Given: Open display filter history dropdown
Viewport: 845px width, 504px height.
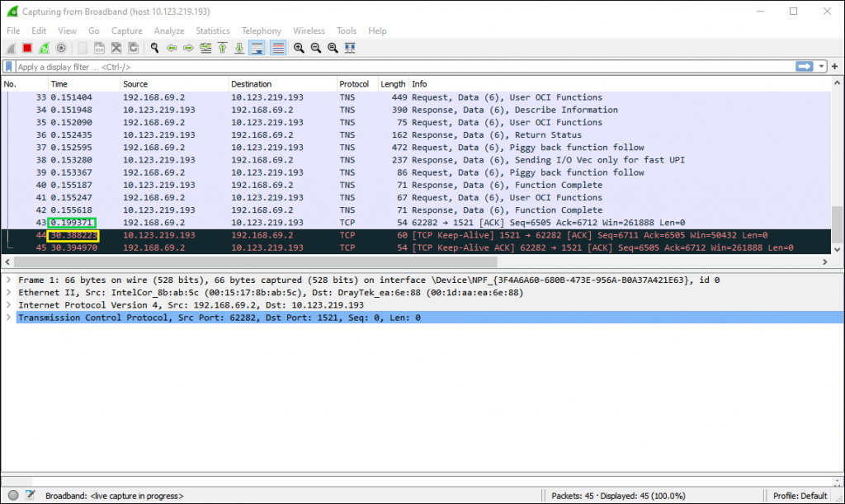Looking at the screenshot, I should tap(823, 66).
